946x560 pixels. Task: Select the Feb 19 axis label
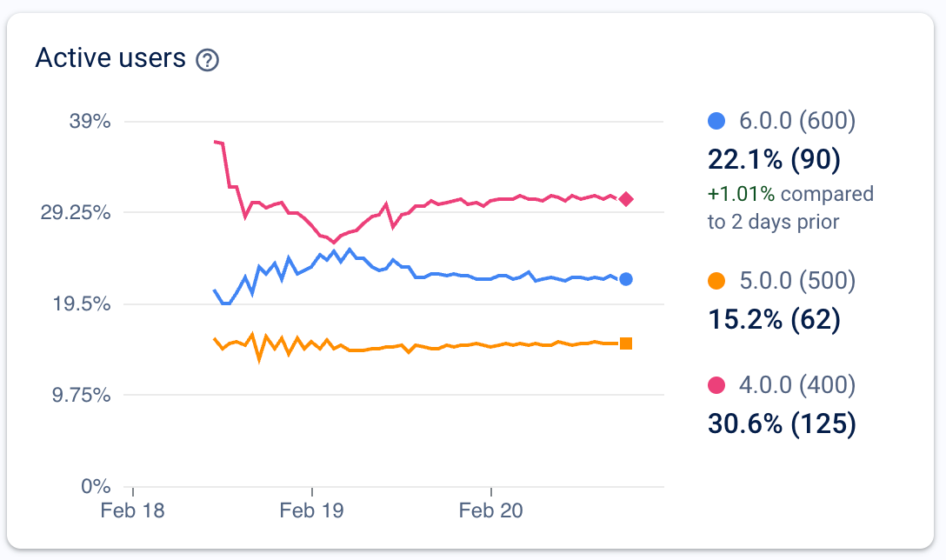[311, 510]
